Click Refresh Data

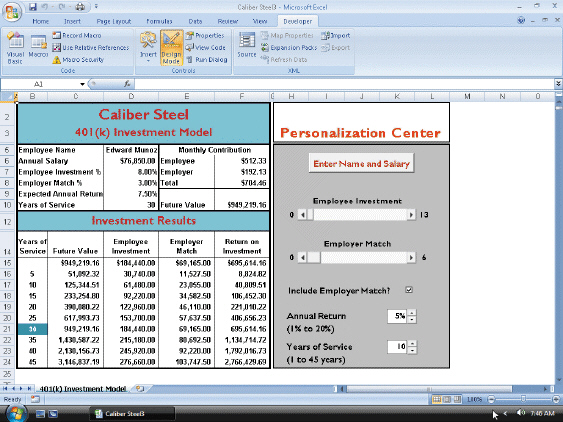284,60
